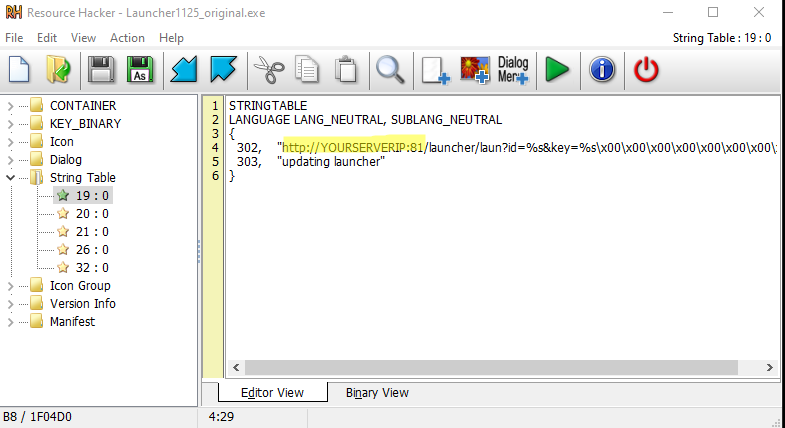Click the horizontal scrollbar thumb in the editor
The image size is (785, 428).
491,367
